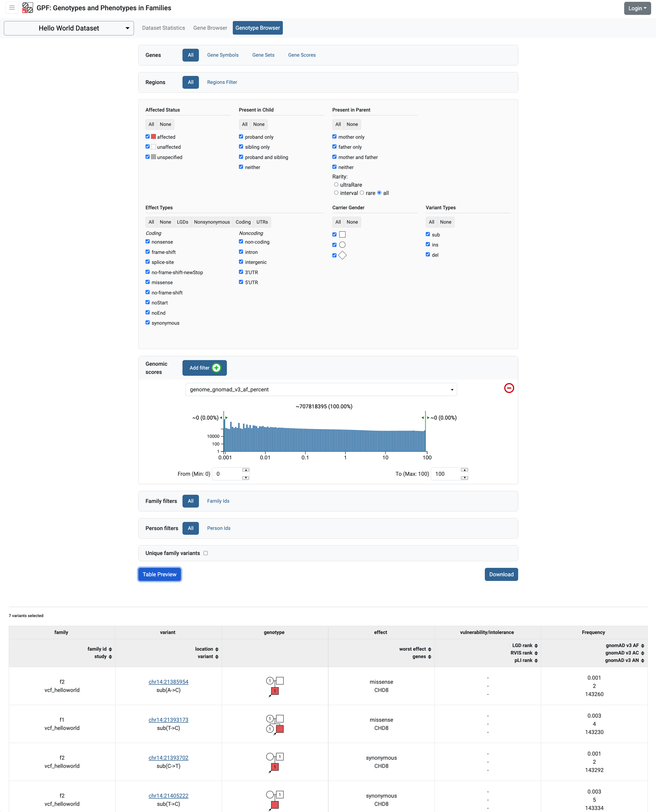Select the Gene Symbols tab

tap(223, 55)
